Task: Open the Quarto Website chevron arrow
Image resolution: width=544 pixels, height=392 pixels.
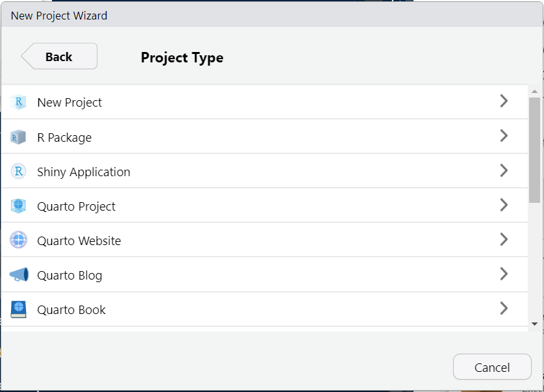Action: pos(504,239)
